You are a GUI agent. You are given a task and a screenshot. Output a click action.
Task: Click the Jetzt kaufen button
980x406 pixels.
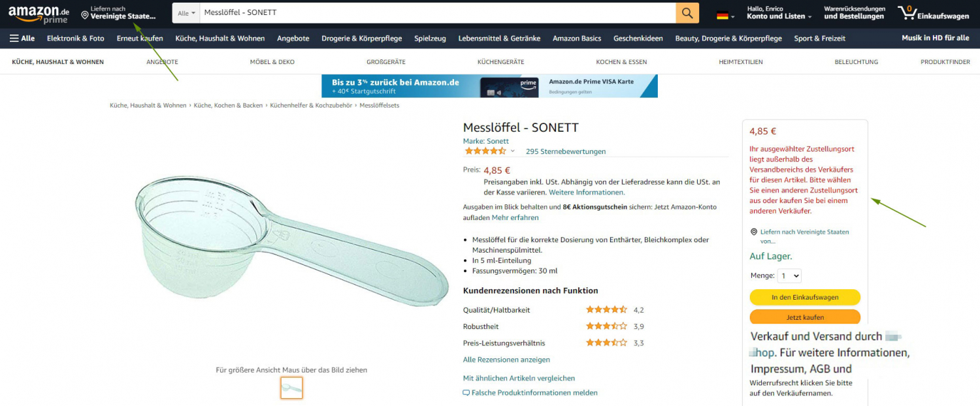coord(805,317)
